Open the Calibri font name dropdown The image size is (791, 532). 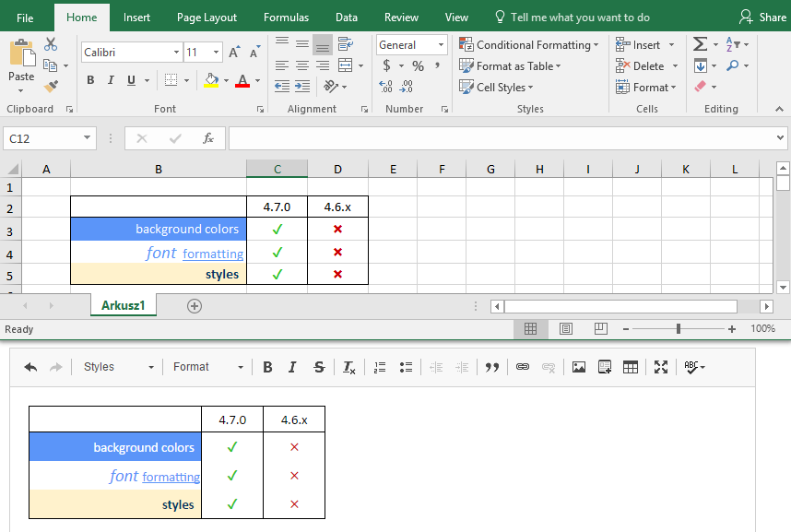[x=176, y=52]
